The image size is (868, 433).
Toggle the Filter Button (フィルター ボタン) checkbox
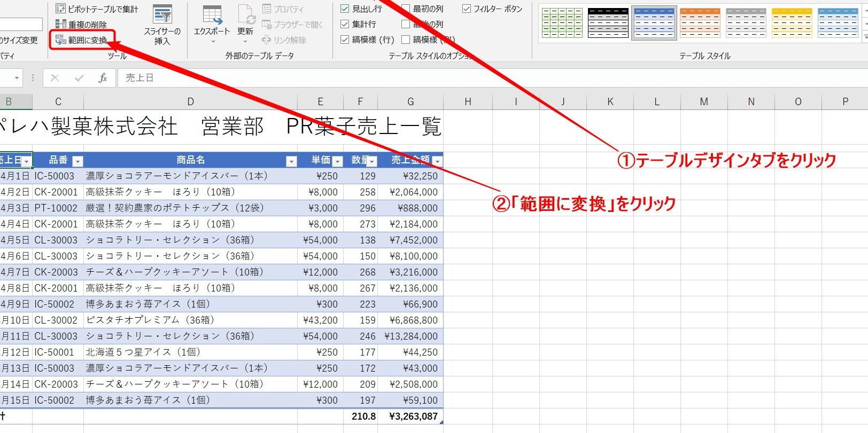(467, 9)
